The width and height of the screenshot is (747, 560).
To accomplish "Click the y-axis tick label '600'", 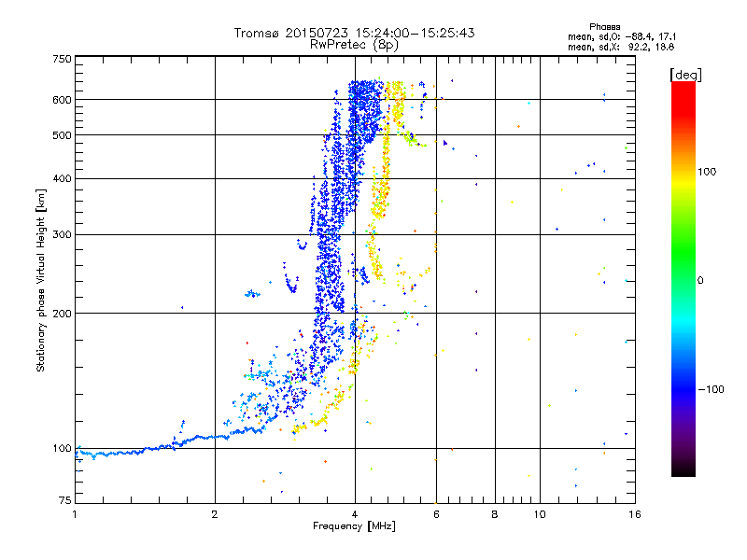I will click(x=62, y=100).
